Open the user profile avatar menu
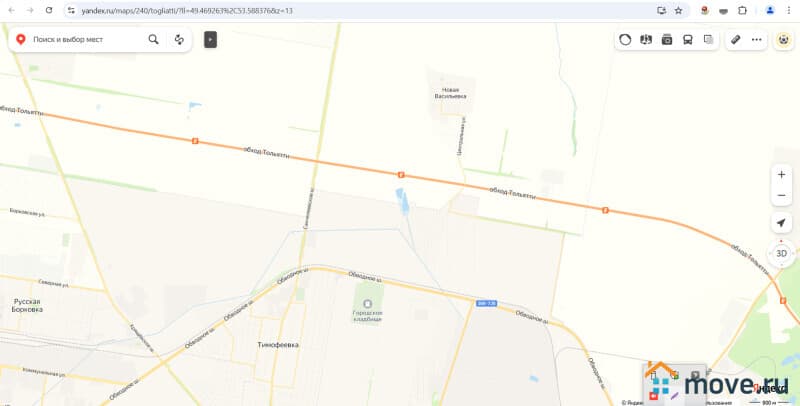The height and width of the screenshot is (406, 800). click(769, 10)
